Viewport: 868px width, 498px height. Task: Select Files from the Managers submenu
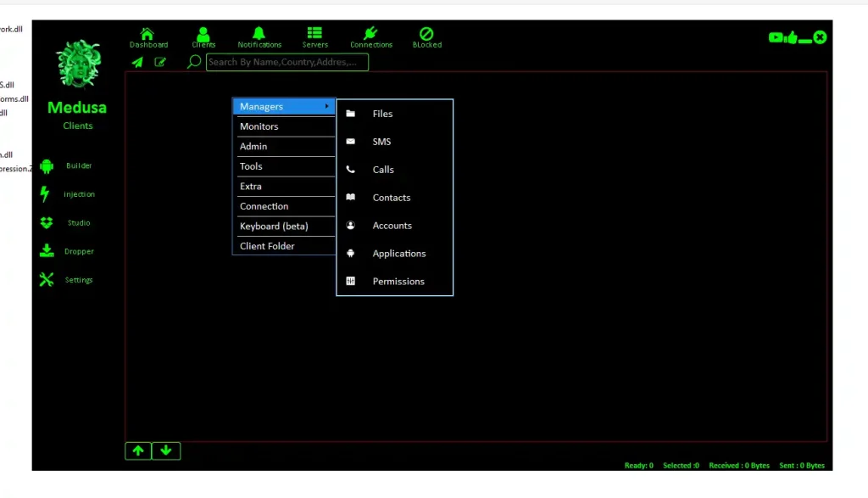pyautogui.click(x=382, y=113)
